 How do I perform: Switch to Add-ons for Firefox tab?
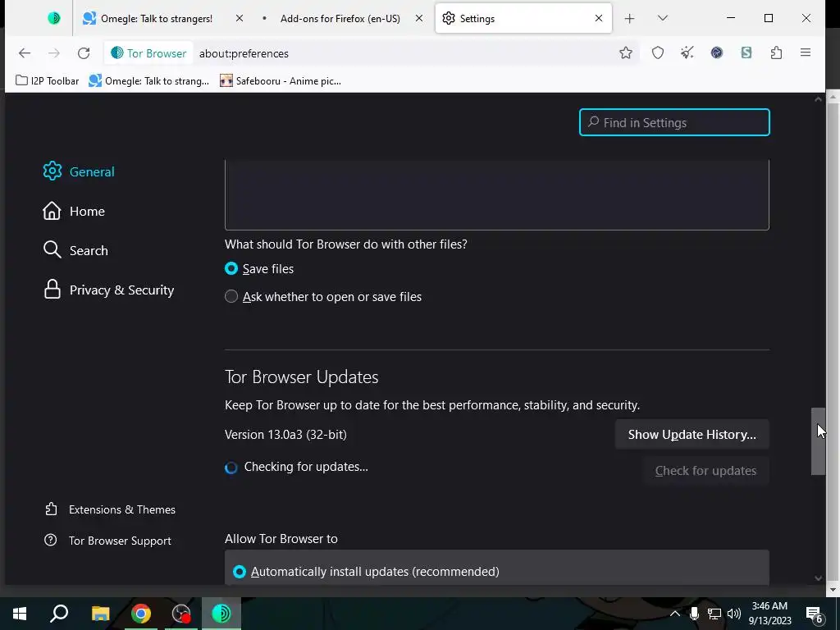tap(340, 18)
